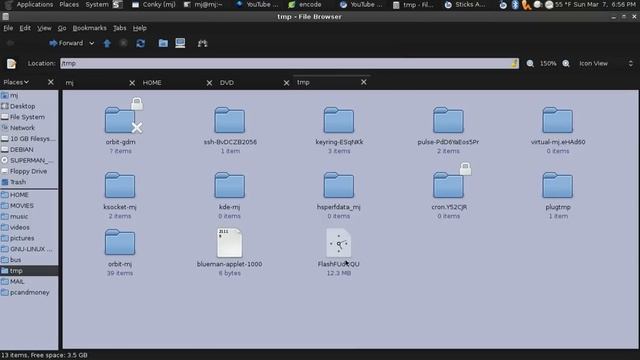Open the Icon View dropdown

click(606, 64)
